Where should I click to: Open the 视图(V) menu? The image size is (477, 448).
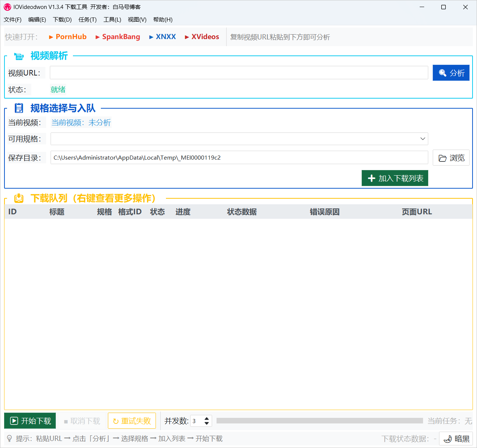point(137,20)
